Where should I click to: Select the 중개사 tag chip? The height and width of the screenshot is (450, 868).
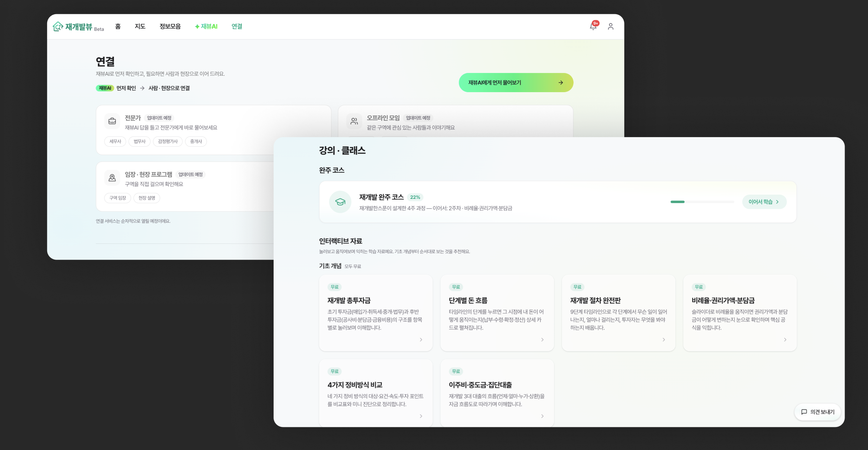coord(196,141)
